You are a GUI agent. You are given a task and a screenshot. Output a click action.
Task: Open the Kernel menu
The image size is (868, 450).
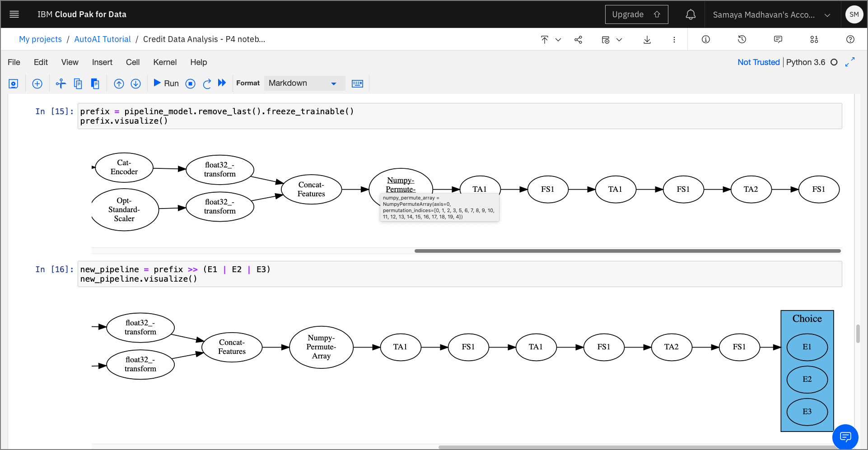(x=164, y=62)
